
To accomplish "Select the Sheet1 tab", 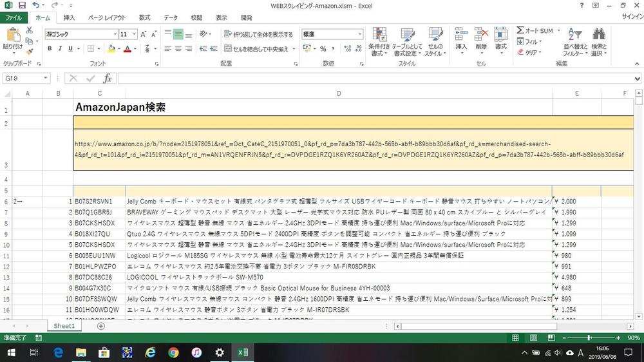I will click(64, 326).
